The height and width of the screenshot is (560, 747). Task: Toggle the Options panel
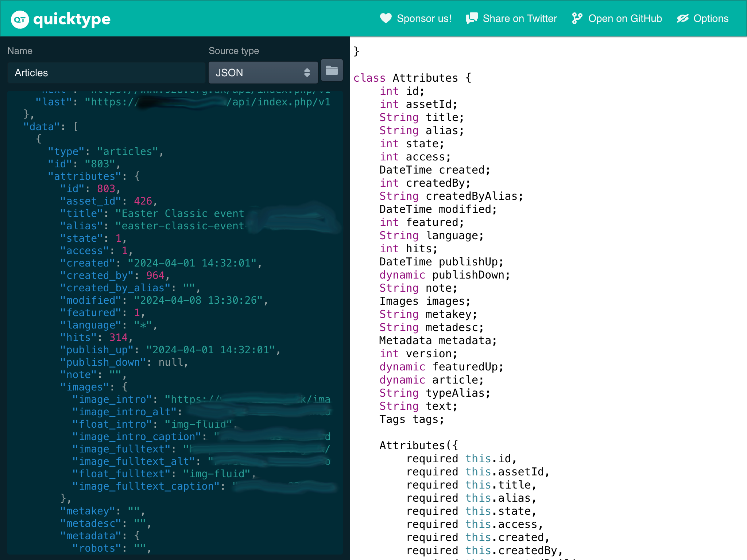[x=711, y=19]
